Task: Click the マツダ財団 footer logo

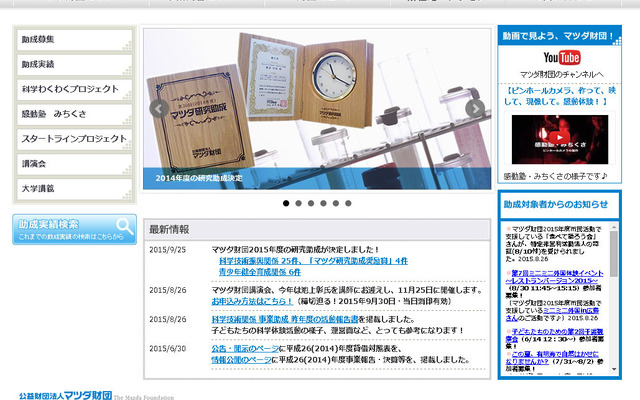Action: 65,396
